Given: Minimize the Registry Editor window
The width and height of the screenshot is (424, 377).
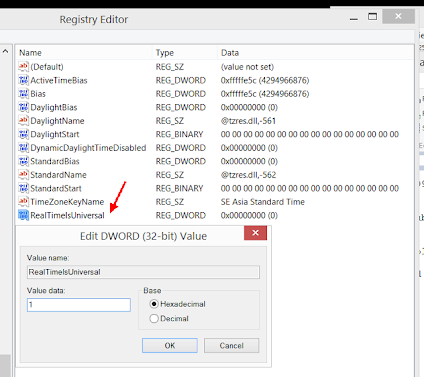Looking at the screenshot, I should coord(354,18).
